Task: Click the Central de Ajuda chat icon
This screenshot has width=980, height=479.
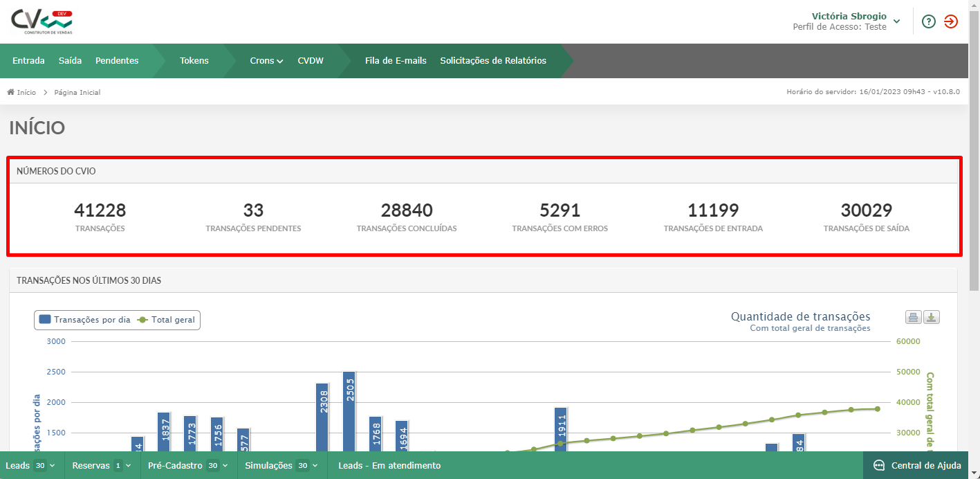Action: tap(879, 465)
